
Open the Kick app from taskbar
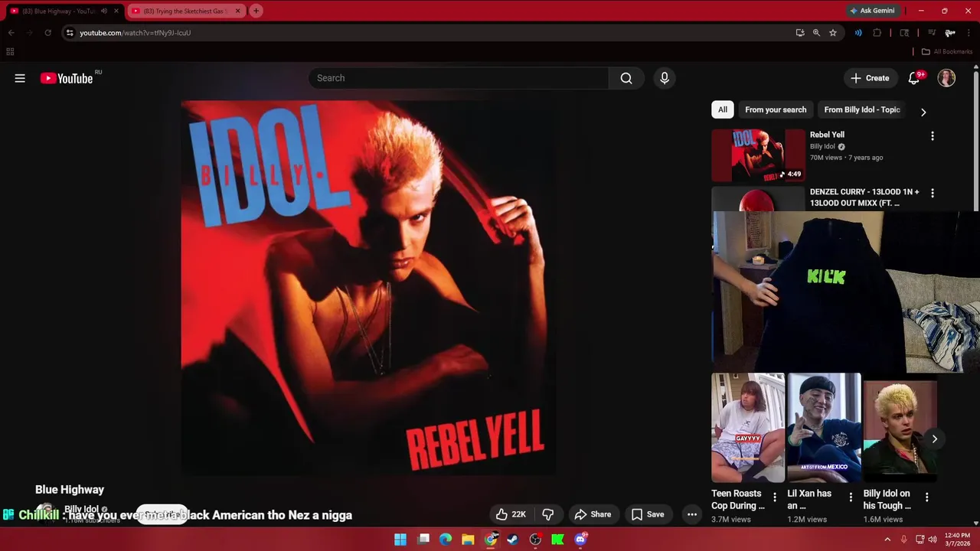(x=558, y=540)
